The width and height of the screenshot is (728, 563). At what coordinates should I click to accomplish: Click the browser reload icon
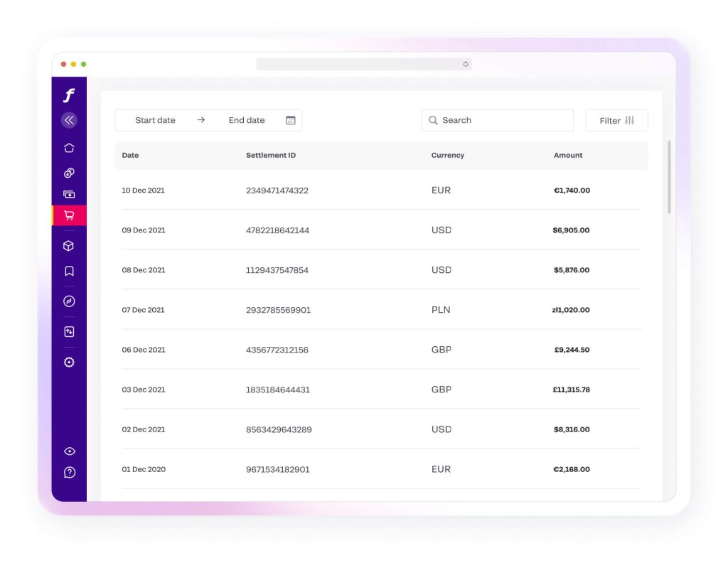tap(466, 64)
